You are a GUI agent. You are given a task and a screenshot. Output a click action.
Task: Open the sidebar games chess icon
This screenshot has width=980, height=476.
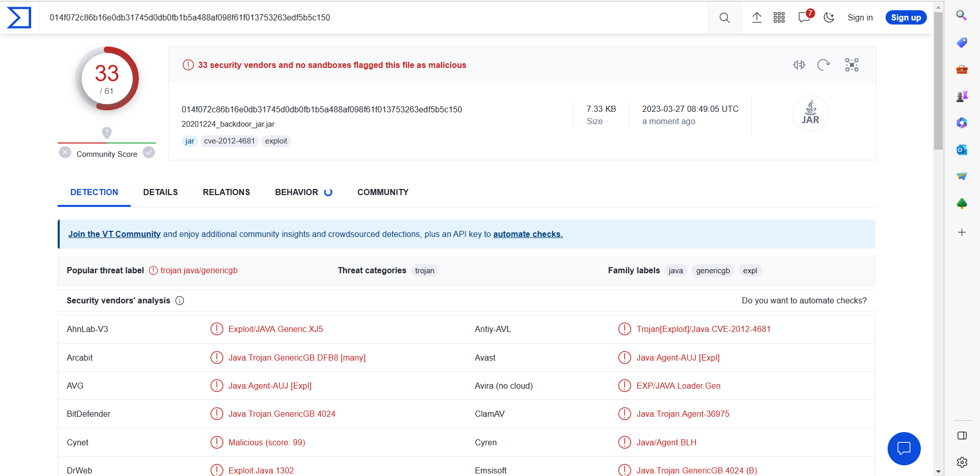(x=962, y=96)
